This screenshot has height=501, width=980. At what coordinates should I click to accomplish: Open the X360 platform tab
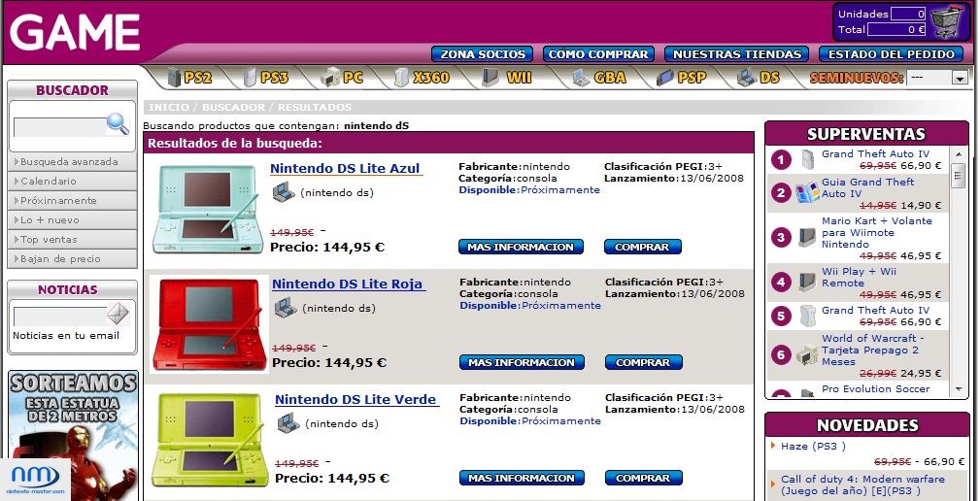pyautogui.click(x=422, y=78)
